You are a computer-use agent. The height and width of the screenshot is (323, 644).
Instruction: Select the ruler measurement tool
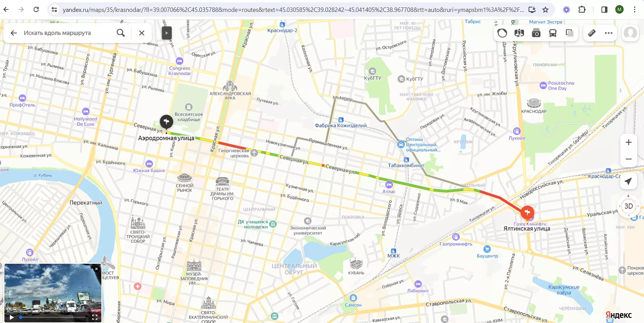tap(591, 33)
